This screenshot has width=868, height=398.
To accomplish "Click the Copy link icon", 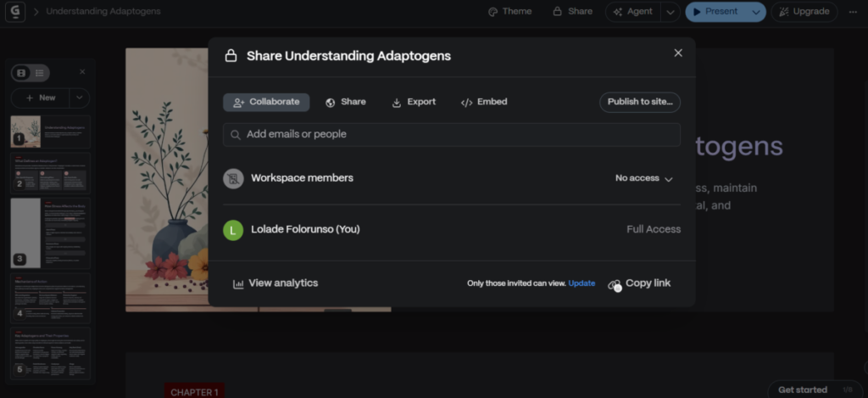I will click(x=615, y=284).
